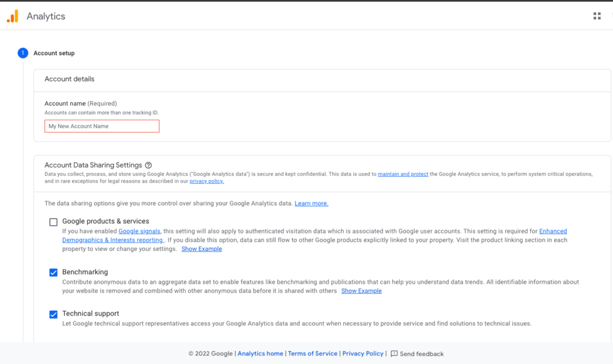Screen dimensions: 613x364
Task: Click the Account name input field
Action: point(102,126)
